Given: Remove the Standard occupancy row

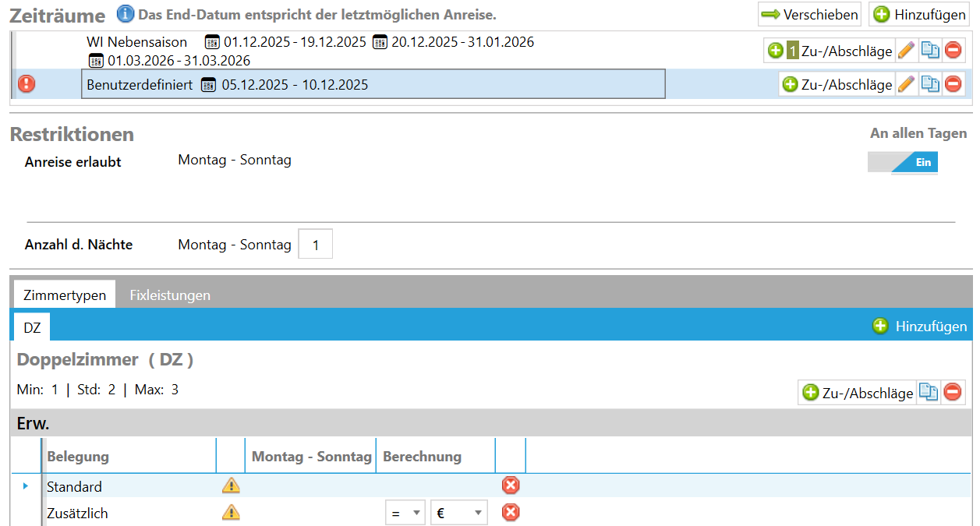Looking at the screenshot, I should 510,485.
